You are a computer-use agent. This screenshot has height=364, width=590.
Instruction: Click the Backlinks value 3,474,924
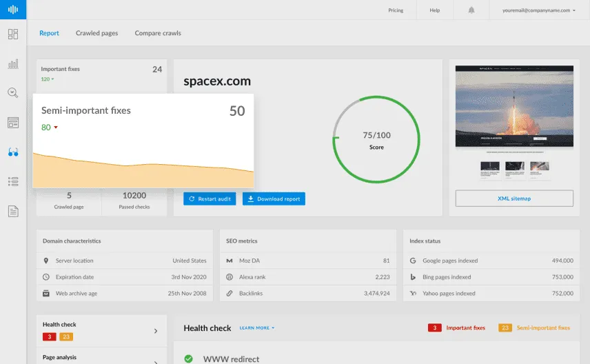[x=376, y=293]
